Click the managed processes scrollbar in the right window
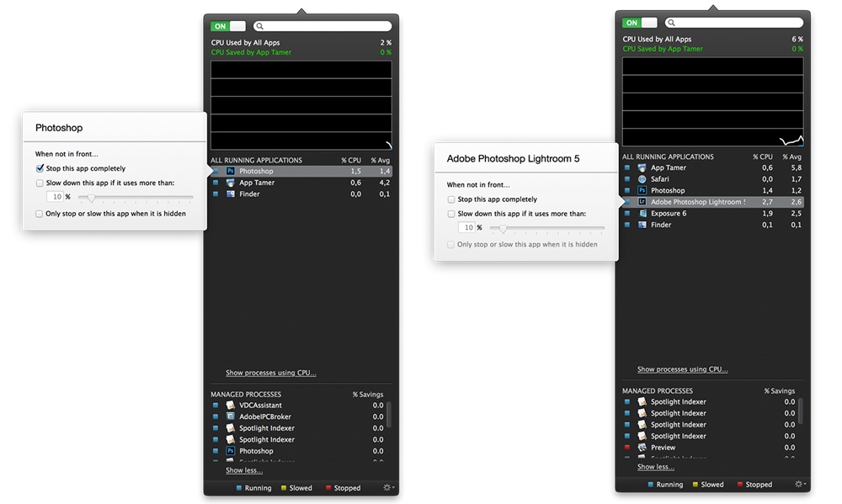This screenshot has height=504, width=842. point(801,411)
